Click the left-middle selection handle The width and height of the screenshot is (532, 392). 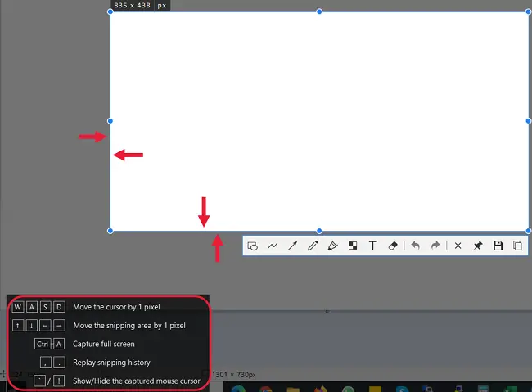[x=110, y=121]
